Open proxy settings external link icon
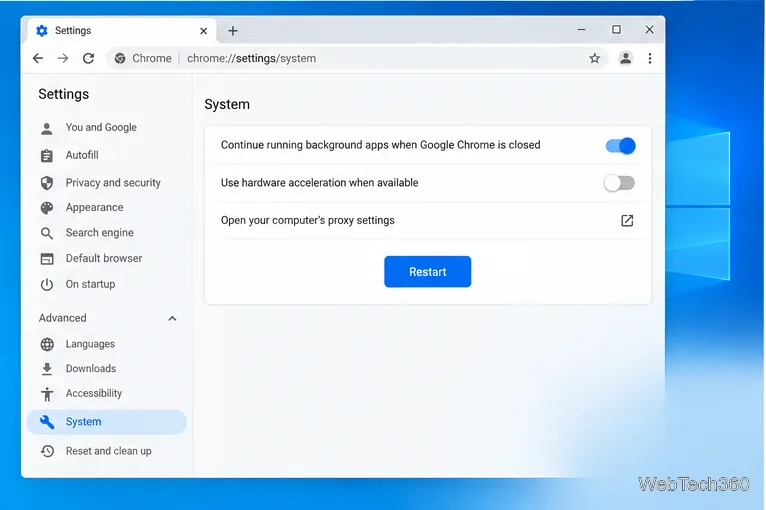This screenshot has width=766, height=510. click(627, 220)
